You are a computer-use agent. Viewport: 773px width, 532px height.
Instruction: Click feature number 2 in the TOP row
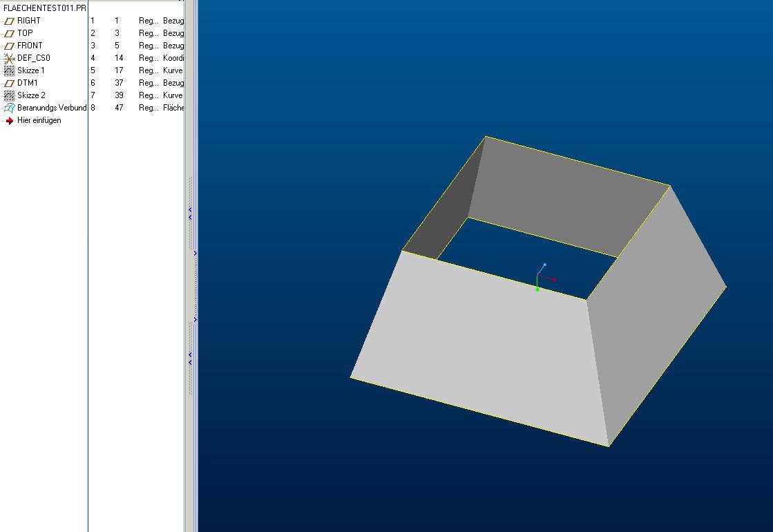point(93,32)
